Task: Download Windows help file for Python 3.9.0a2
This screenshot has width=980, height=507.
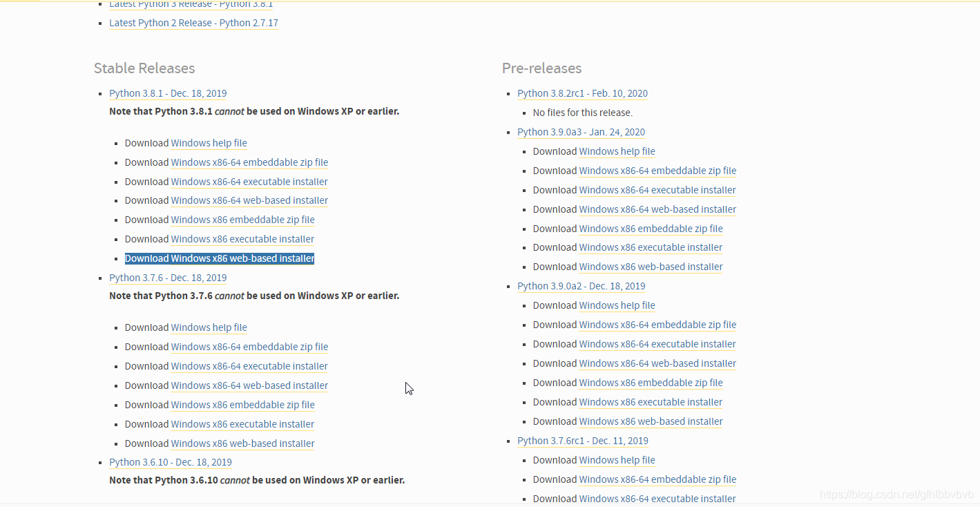Action: pyautogui.click(x=617, y=305)
